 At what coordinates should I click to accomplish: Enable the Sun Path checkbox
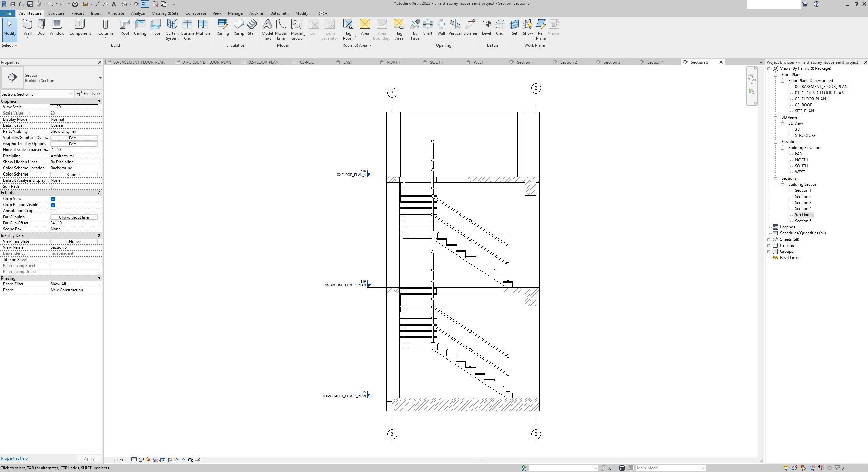[53, 187]
